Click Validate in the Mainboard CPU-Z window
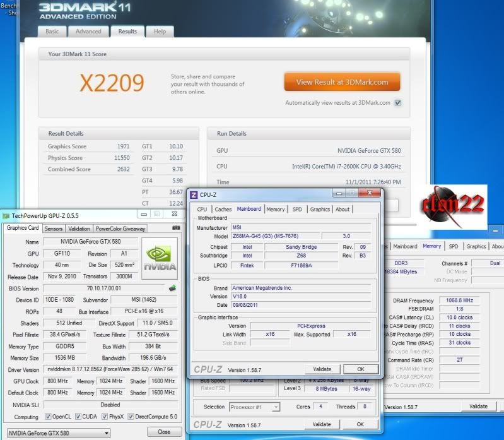This screenshot has height=440, width=504. (322, 369)
